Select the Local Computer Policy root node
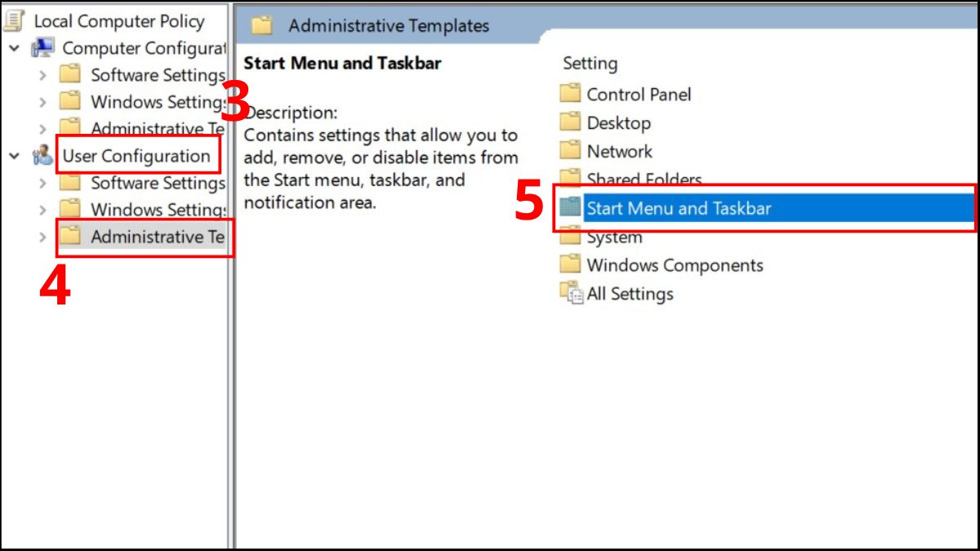This screenshot has width=980, height=551. tap(118, 20)
